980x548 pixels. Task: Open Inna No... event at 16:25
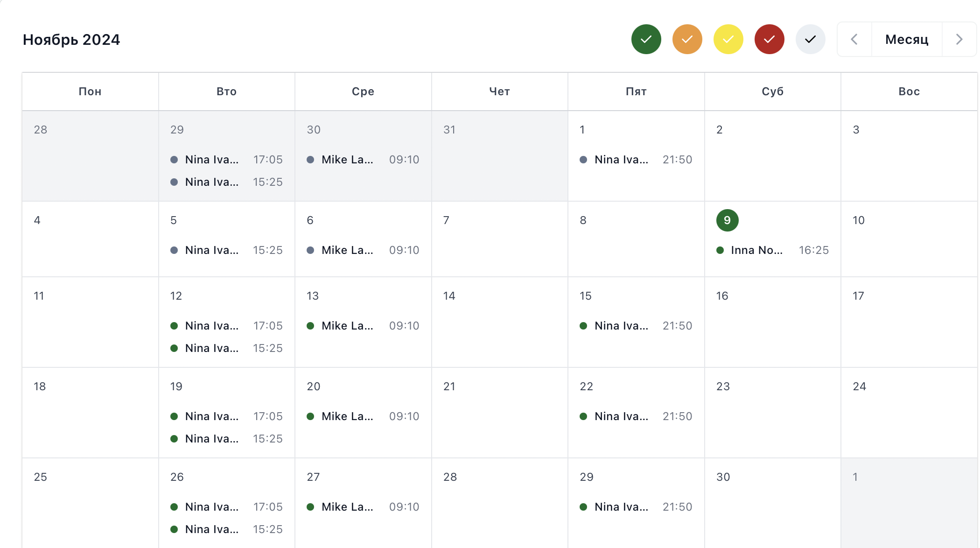pyautogui.click(x=772, y=250)
